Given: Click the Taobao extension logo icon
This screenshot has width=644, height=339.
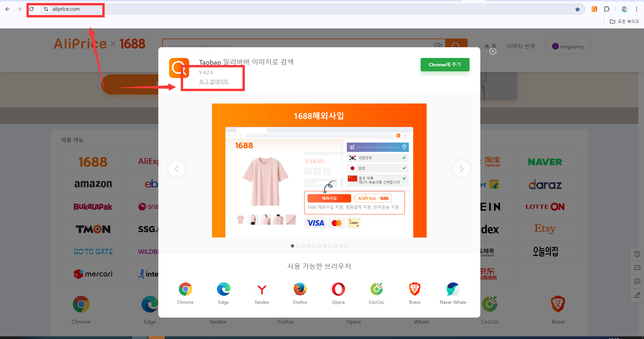Looking at the screenshot, I should (x=179, y=68).
